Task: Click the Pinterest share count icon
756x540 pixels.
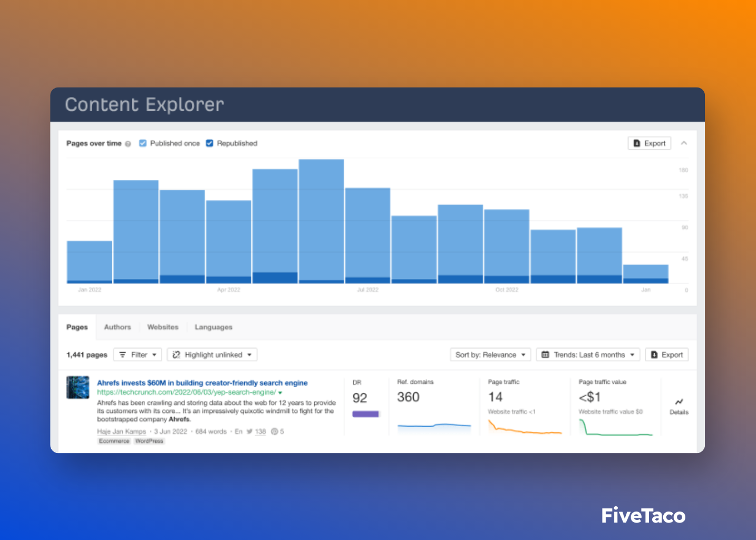Action: pos(274,431)
